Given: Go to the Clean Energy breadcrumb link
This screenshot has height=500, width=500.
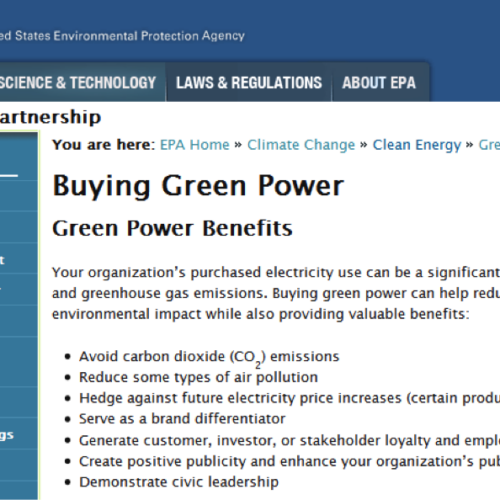Looking at the screenshot, I should pos(417,145).
